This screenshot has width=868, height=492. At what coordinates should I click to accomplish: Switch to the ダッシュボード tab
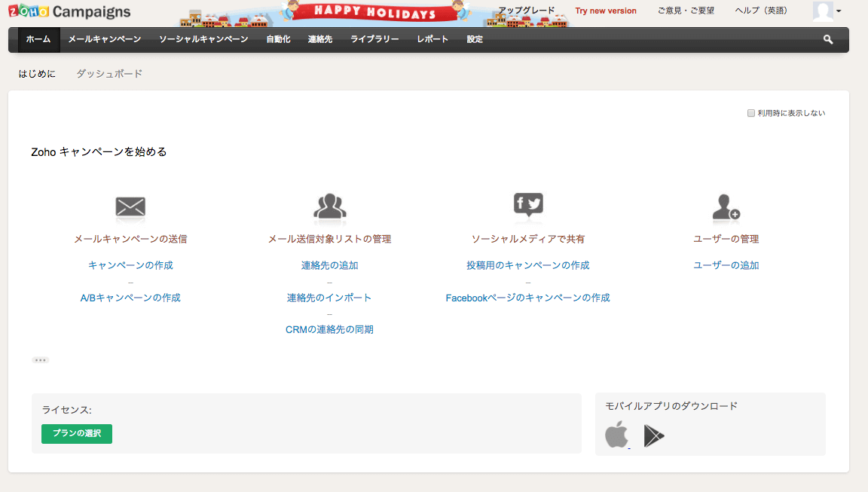click(109, 74)
